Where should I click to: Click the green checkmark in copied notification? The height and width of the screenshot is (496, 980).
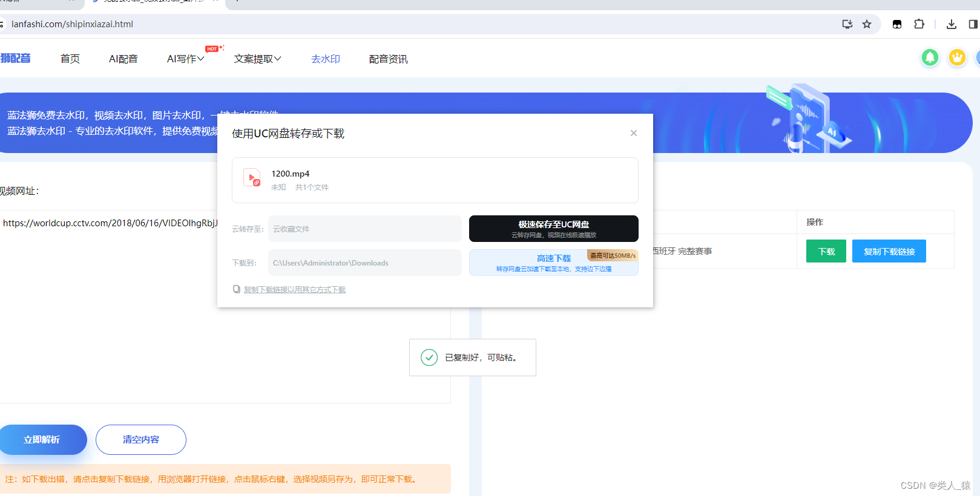429,357
